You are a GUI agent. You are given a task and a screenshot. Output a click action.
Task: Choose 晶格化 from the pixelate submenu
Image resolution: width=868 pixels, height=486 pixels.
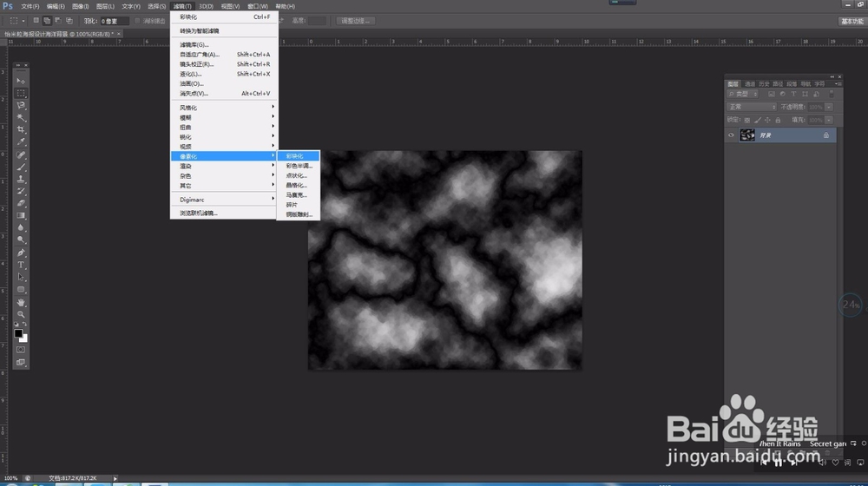298,186
